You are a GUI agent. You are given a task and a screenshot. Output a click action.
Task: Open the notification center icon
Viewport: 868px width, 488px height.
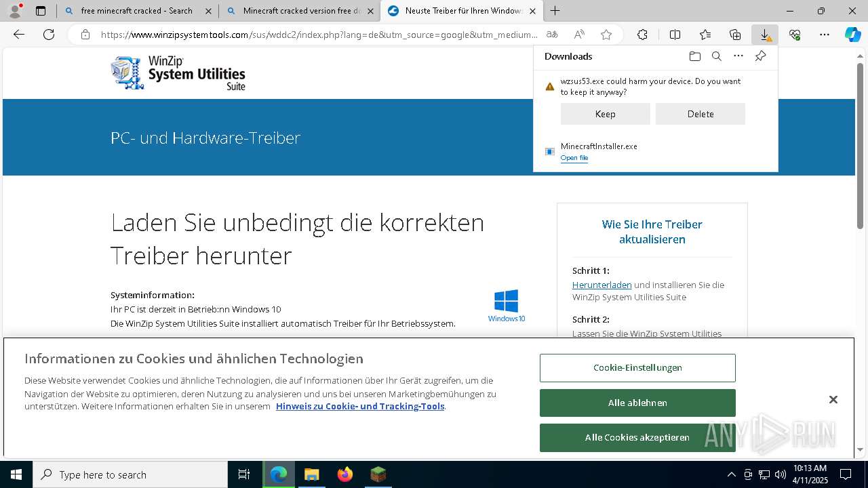pyautogui.click(x=846, y=474)
